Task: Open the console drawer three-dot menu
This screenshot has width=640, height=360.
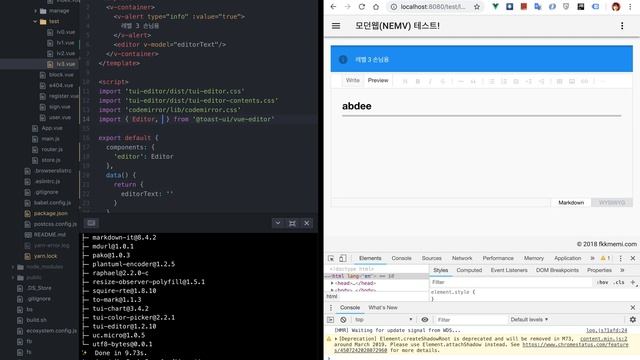Action: (x=331, y=308)
